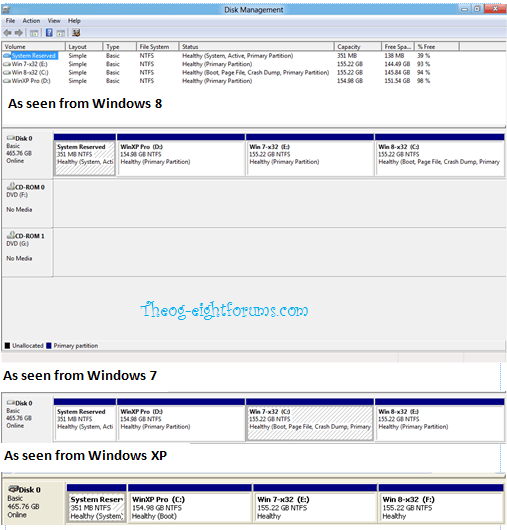Image resolution: width=507 pixels, height=530 pixels.
Task: Sort by the Layout column header
Action: pos(84,47)
